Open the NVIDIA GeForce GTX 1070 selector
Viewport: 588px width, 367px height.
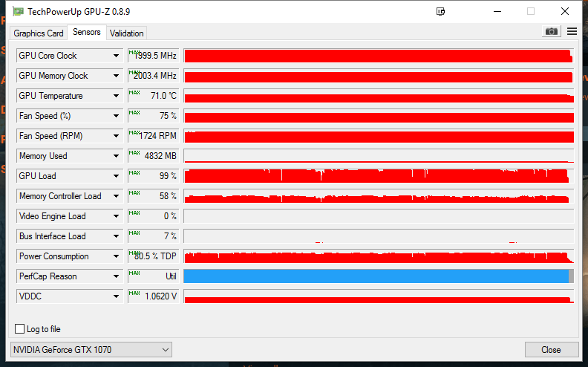(x=91, y=349)
